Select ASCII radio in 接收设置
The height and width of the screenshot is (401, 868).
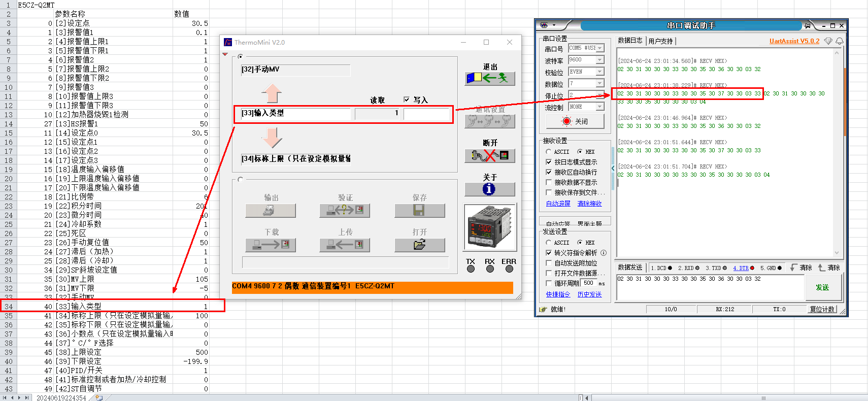coord(549,152)
